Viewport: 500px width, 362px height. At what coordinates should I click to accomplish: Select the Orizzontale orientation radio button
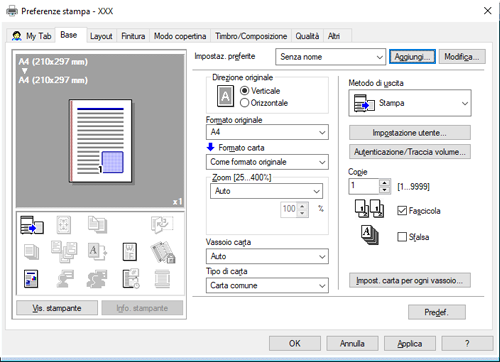(x=244, y=103)
